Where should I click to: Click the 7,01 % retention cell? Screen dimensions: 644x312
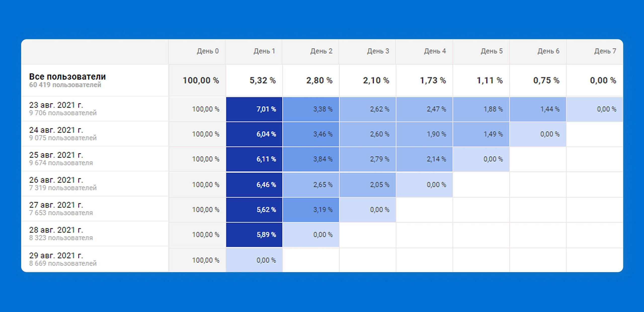(x=266, y=109)
